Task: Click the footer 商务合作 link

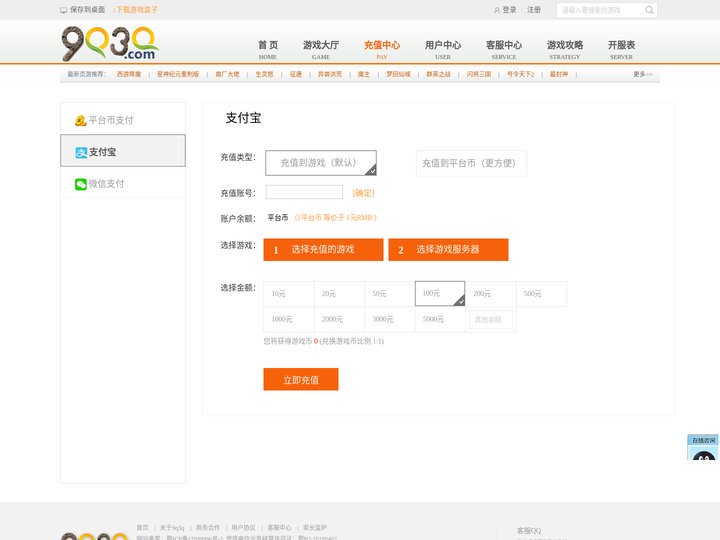Action: (x=208, y=528)
